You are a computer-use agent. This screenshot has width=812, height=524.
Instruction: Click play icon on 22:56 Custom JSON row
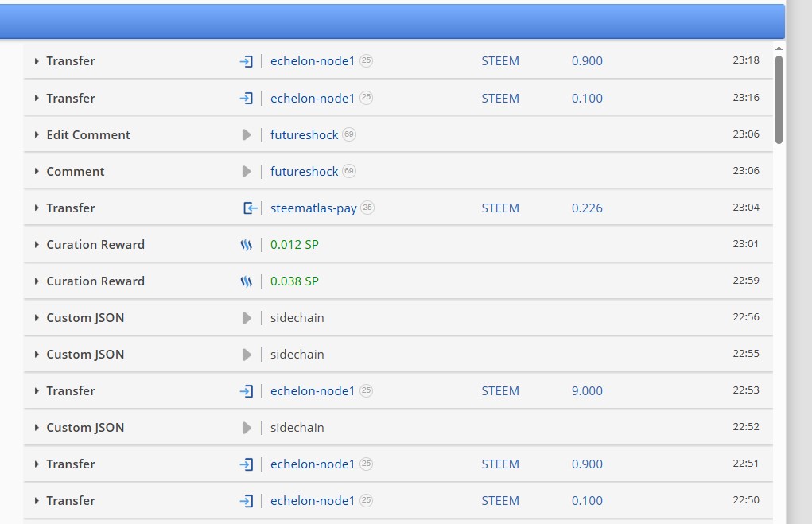(x=247, y=318)
